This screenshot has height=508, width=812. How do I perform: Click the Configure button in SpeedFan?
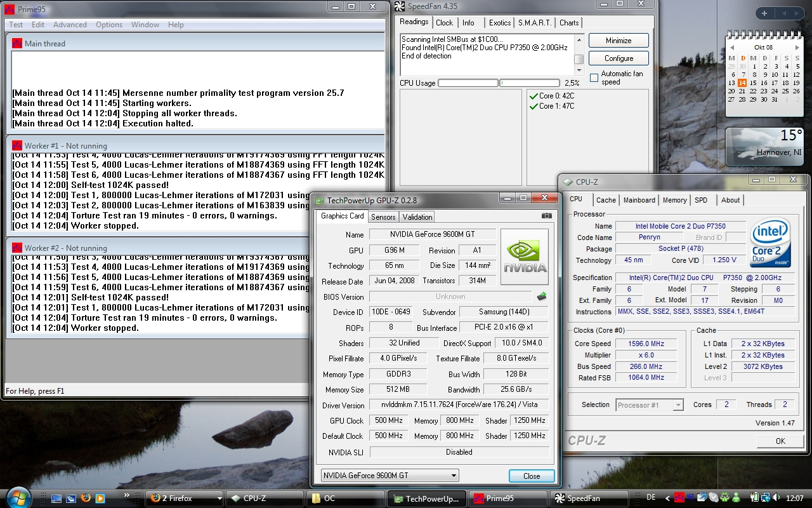619,58
